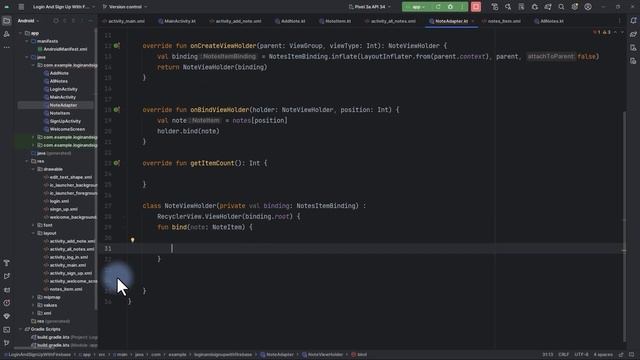Screen dimensions: 640x360
Task: Click override gutter icon for onCreateViewHolder
Action: tap(116, 46)
